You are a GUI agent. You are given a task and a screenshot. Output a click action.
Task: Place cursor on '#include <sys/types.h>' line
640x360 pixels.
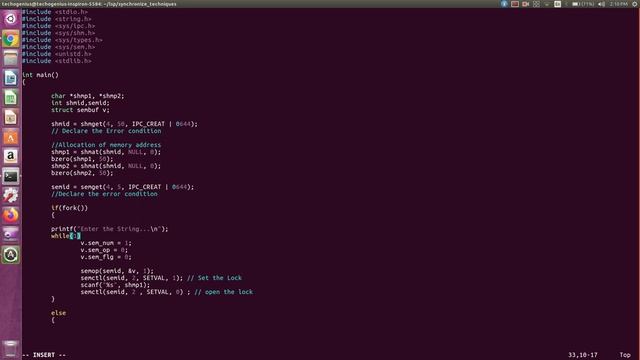tap(62, 40)
